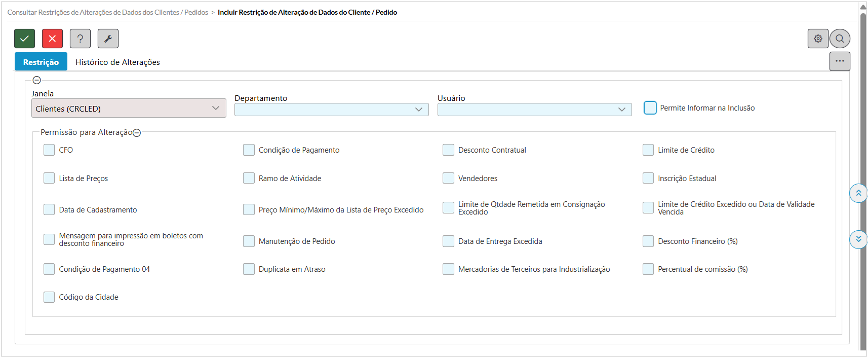The height and width of the screenshot is (357, 868).
Task: Click the magnifying glass search icon
Action: 840,39
